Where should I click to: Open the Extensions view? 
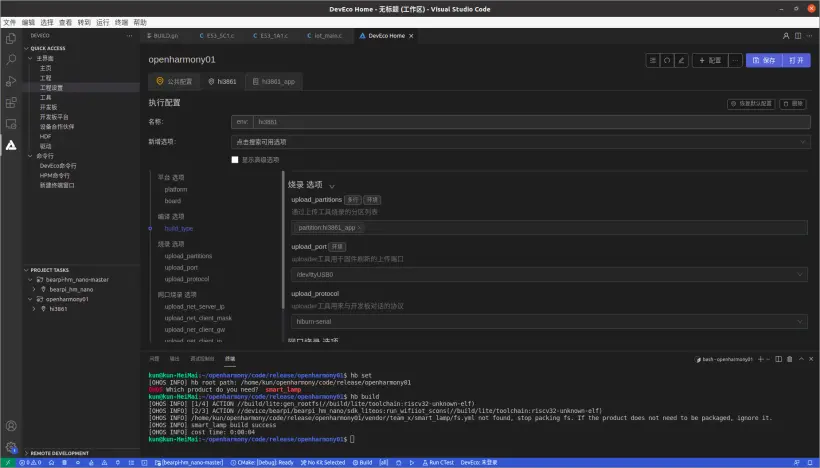(x=11, y=102)
